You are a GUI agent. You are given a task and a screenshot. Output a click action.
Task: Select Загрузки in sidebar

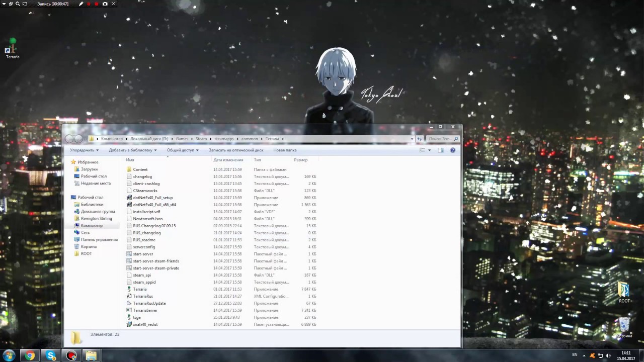pyautogui.click(x=89, y=169)
